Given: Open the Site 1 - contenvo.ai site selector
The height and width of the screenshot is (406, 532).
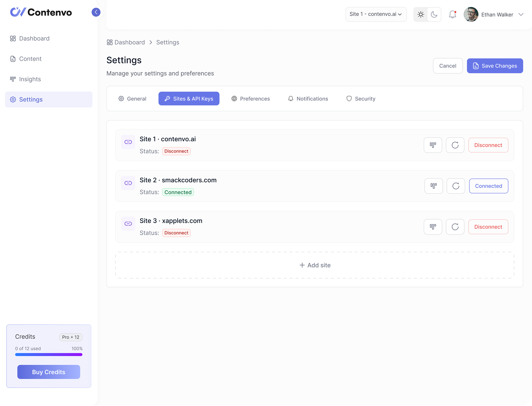Looking at the screenshot, I should tap(376, 14).
